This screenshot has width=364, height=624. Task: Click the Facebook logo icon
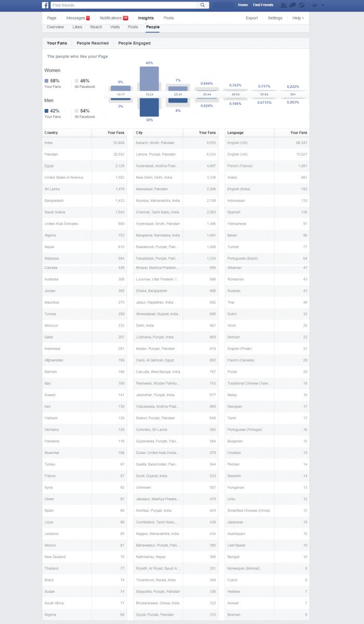tap(46, 5)
